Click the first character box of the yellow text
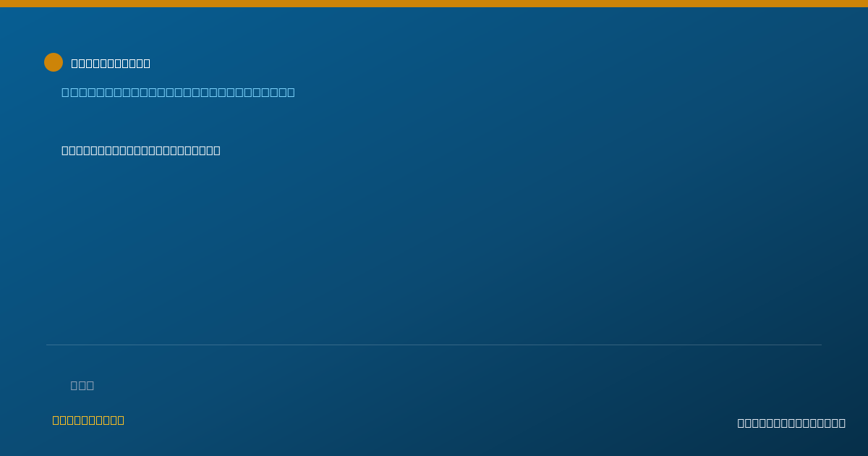Viewport: 868px width, 456px height. [56, 420]
